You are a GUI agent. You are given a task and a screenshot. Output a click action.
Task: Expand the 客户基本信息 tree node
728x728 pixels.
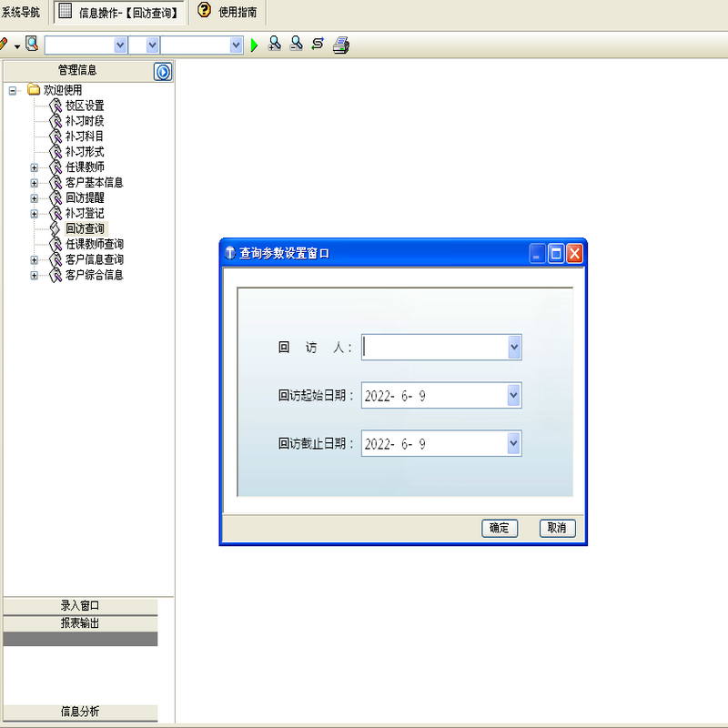[x=34, y=183]
